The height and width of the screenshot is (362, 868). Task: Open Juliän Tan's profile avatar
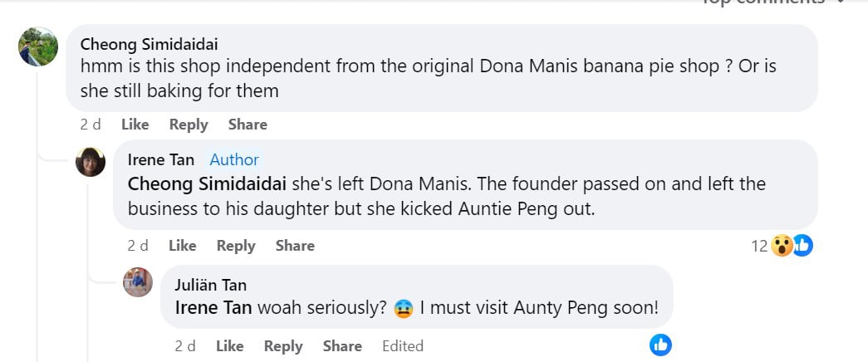[138, 282]
